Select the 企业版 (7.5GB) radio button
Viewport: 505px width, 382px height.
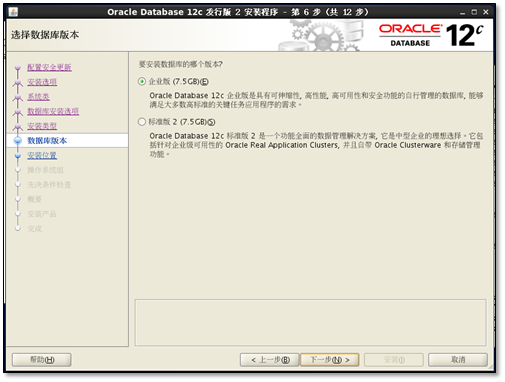[142, 82]
